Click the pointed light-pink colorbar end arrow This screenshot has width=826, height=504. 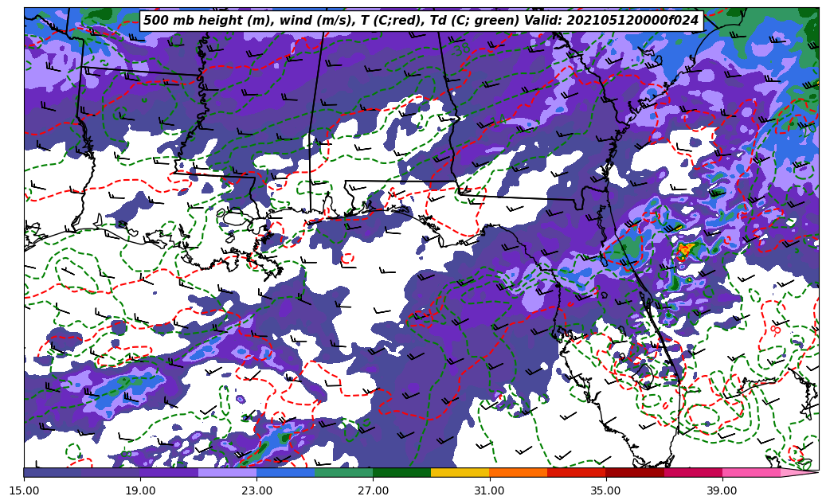click(800, 472)
